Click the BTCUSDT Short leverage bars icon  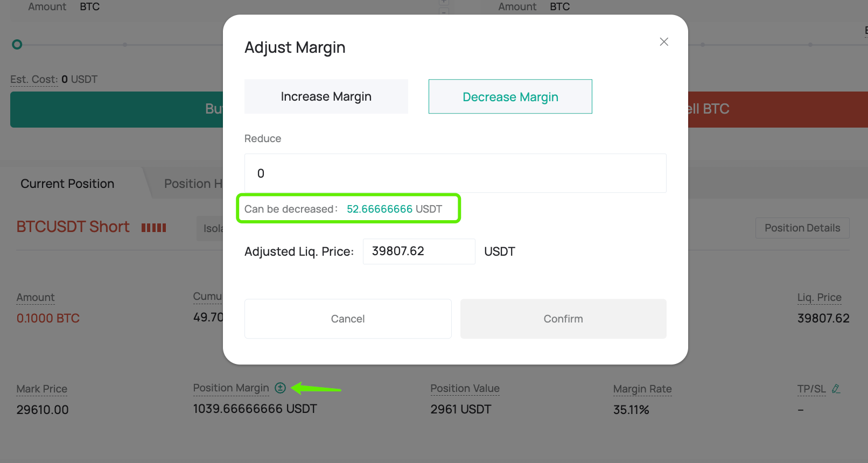(x=154, y=228)
